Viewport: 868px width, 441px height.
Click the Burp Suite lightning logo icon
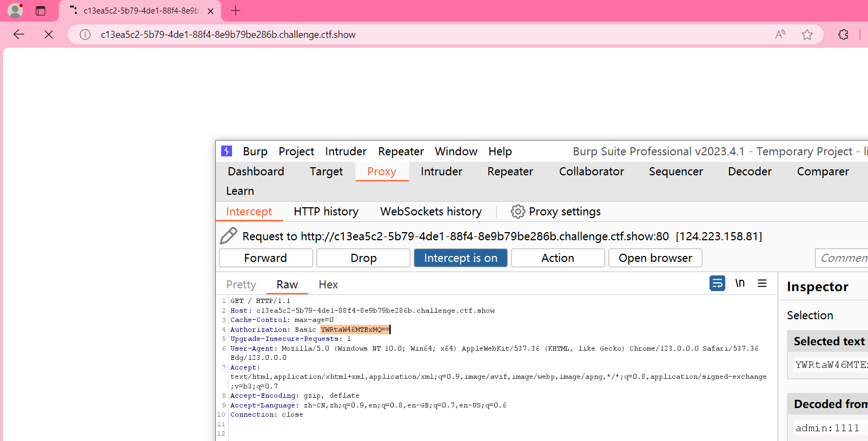227,151
